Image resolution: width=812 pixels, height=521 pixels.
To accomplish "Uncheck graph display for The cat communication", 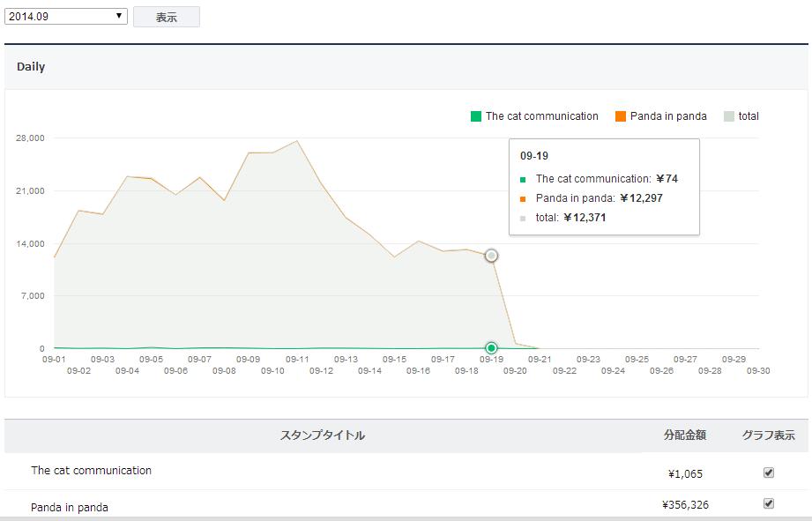I will point(768,473).
